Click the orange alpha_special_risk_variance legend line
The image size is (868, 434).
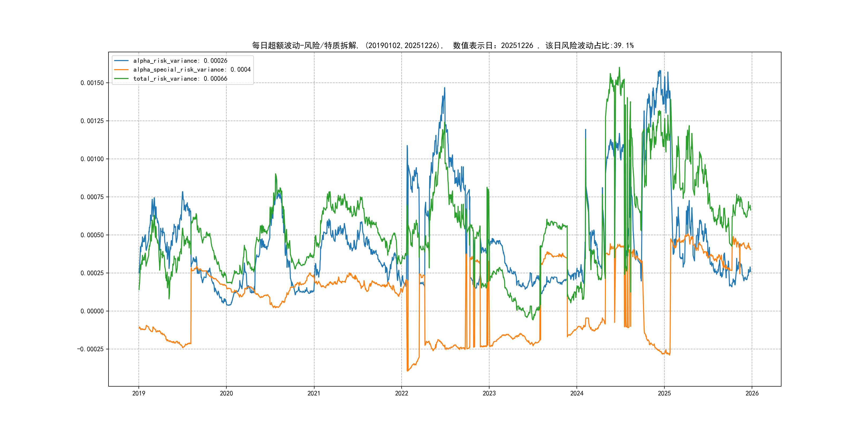[x=121, y=70]
